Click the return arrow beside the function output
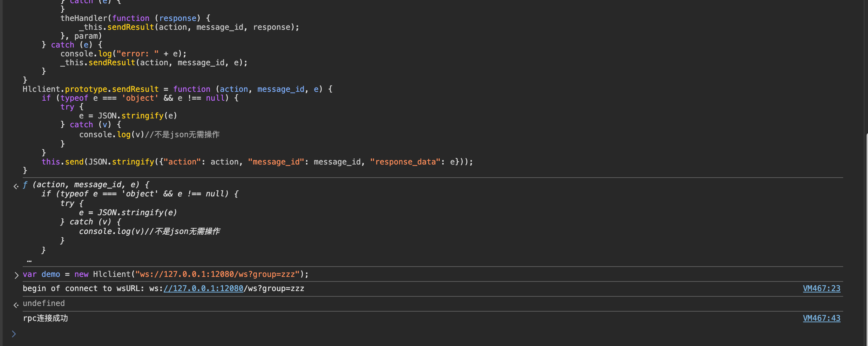The width and height of the screenshot is (868, 346). pyautogui.click(x=16, y=186)
